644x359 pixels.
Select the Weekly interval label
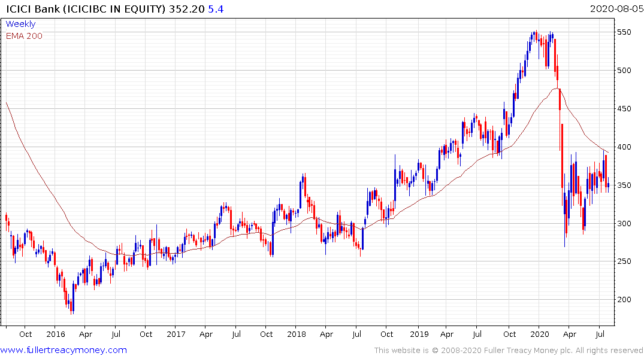(x=20, y=25)
